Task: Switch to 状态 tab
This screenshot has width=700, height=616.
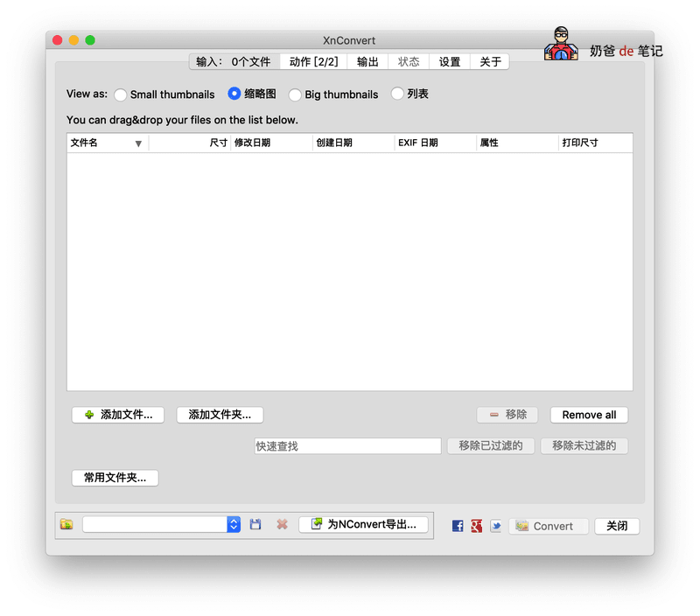Action: click(409, 61)
